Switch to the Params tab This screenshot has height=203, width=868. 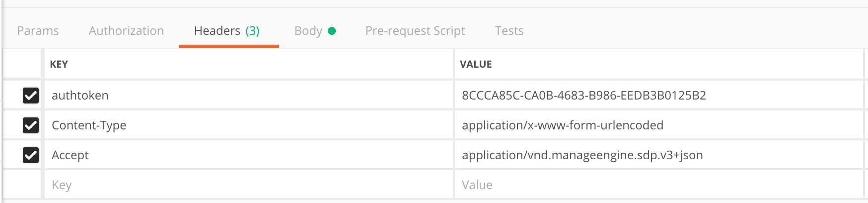point(38,31)
